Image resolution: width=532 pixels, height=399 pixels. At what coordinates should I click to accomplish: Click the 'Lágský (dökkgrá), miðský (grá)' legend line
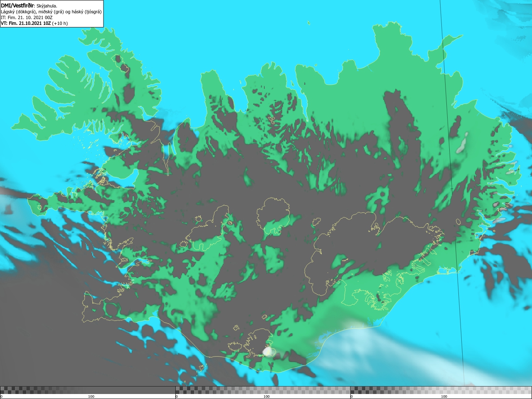click(51, 12)
